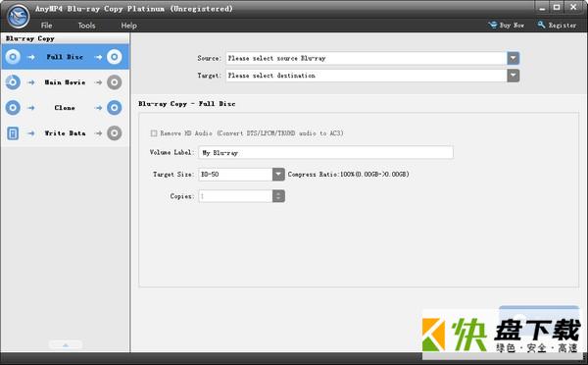Click the target disc icon in Full Disc row
Viewport: 588px width, 365px height.
pyautogui.click(x=115, y=57)
